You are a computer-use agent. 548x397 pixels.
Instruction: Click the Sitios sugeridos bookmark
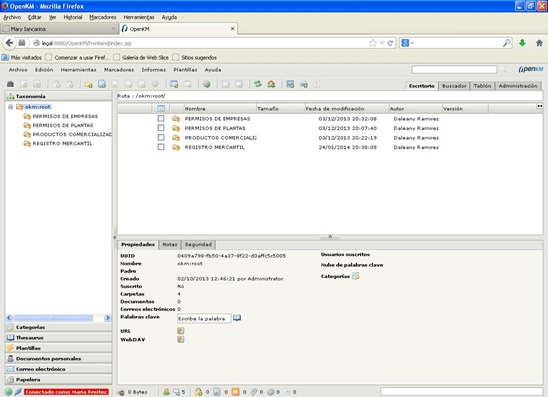[x=195, y=57]
